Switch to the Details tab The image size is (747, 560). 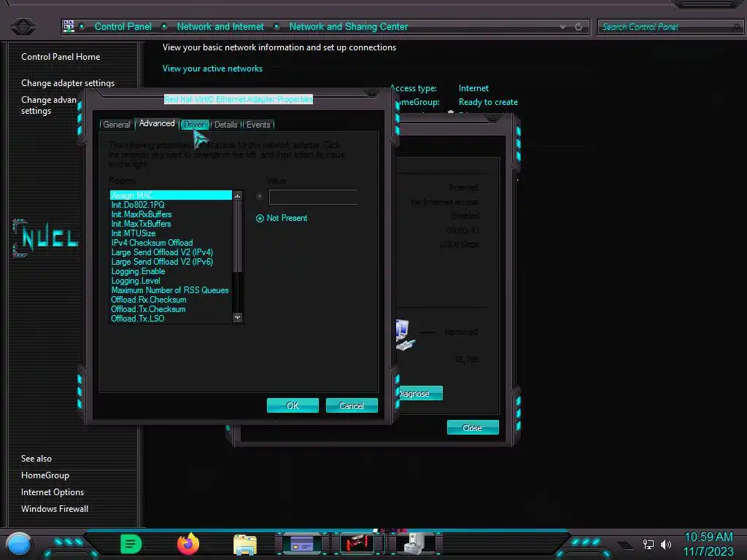[226, 124]
